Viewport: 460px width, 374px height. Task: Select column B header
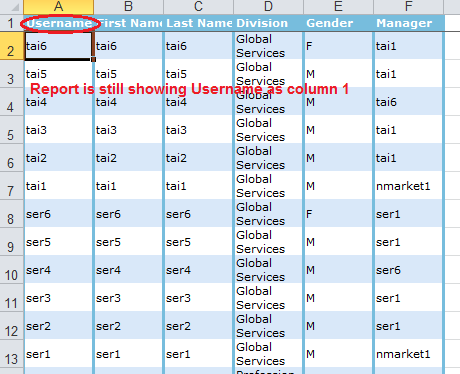point(129,6)
